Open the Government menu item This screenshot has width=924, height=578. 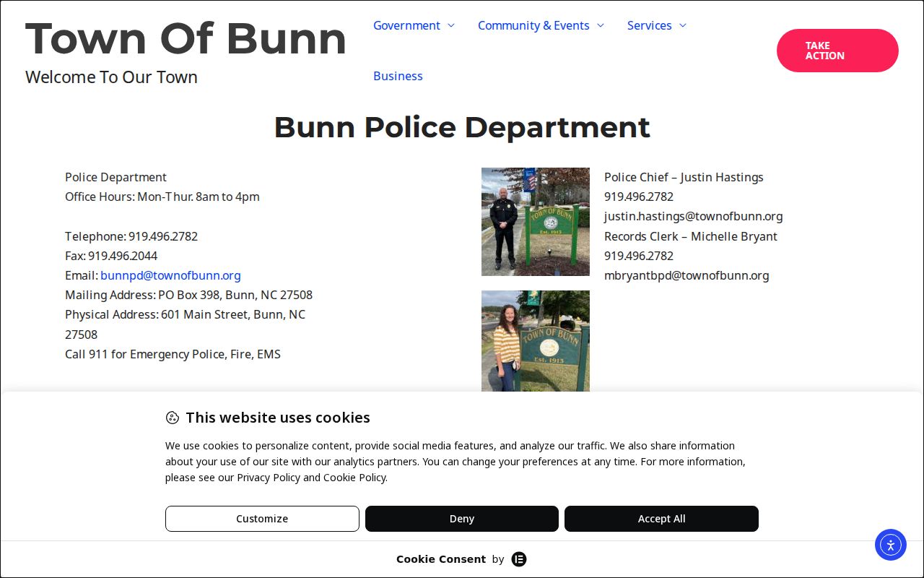[406, 25]
